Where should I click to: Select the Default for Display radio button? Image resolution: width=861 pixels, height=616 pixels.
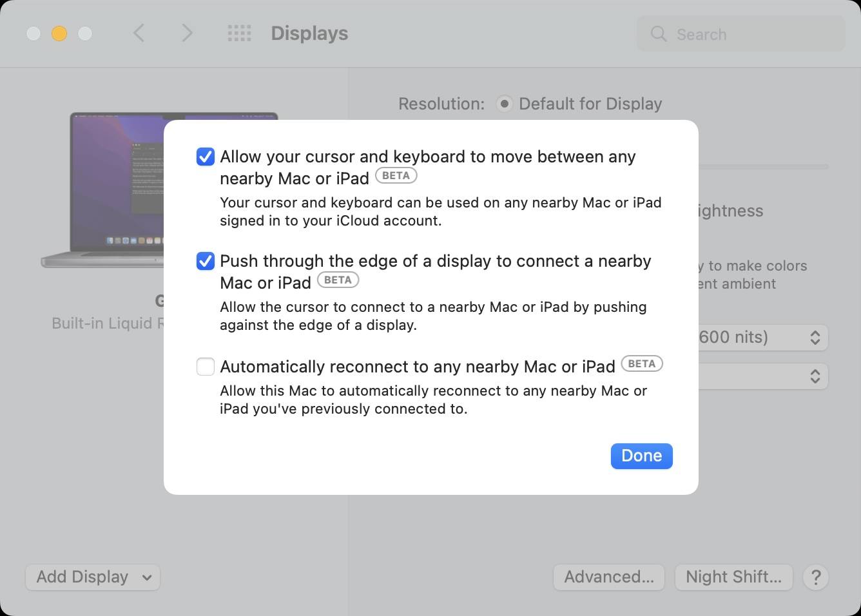coord(503,104)
